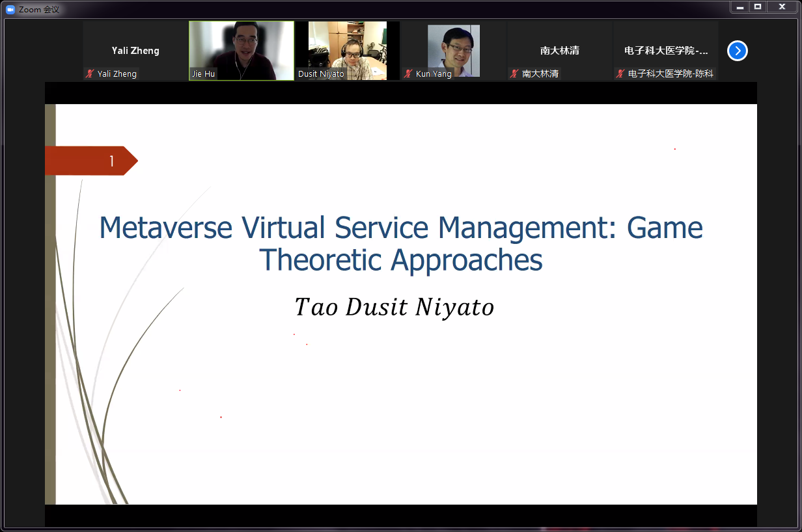Click the muted mic icon for 南大林清
Screen dimensions: 802x532
coord(514,74)
